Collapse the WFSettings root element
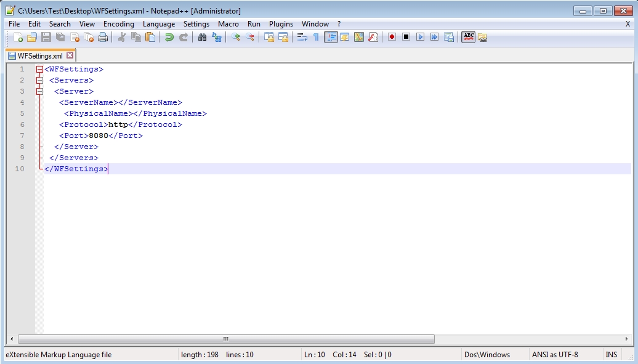638x364 pixels. tap(39, 69)
